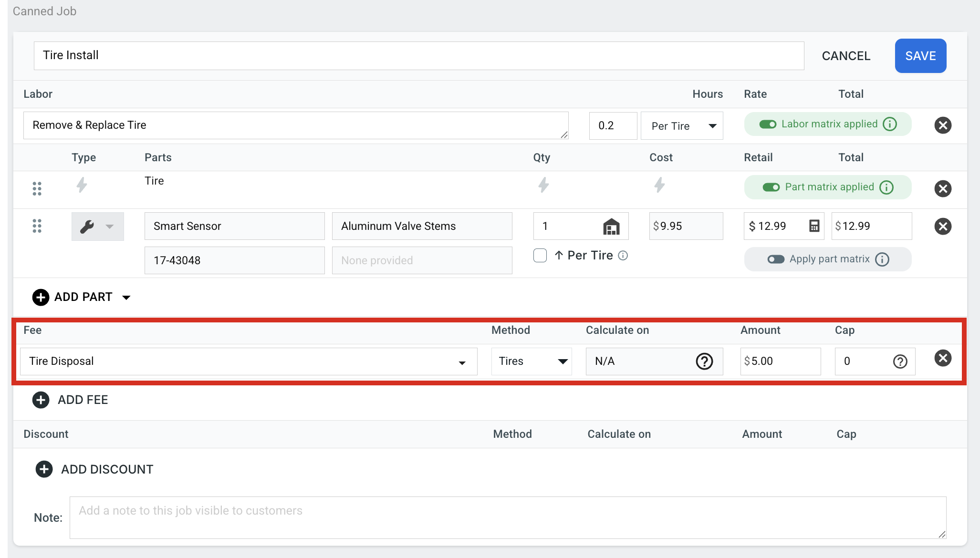Edit the Tire Install job name field

419,56
